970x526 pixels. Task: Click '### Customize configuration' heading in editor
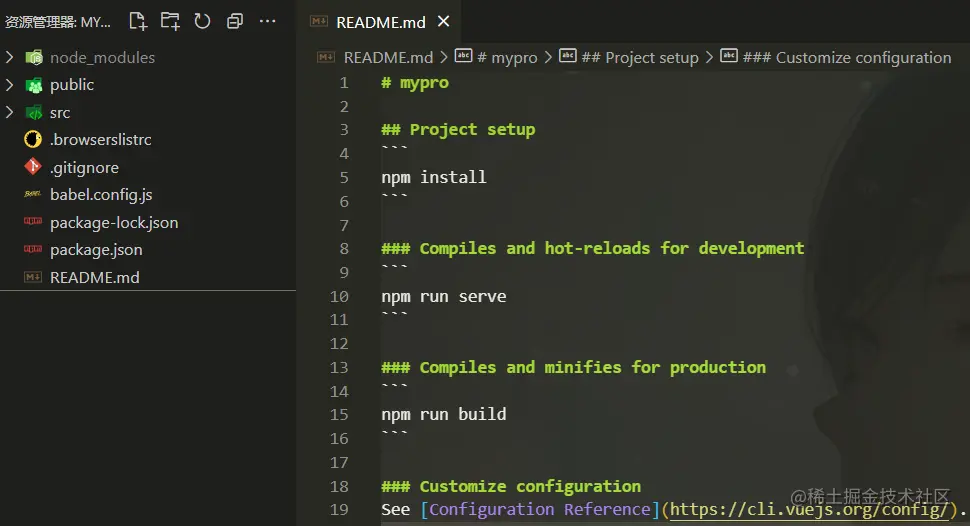511,486
